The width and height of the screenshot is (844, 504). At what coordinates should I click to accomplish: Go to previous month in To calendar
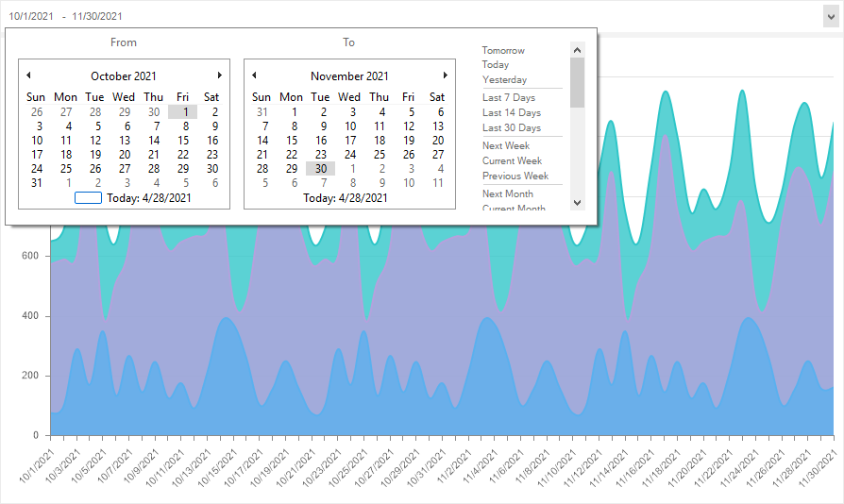pyautogui.click(x=254, y=76)
